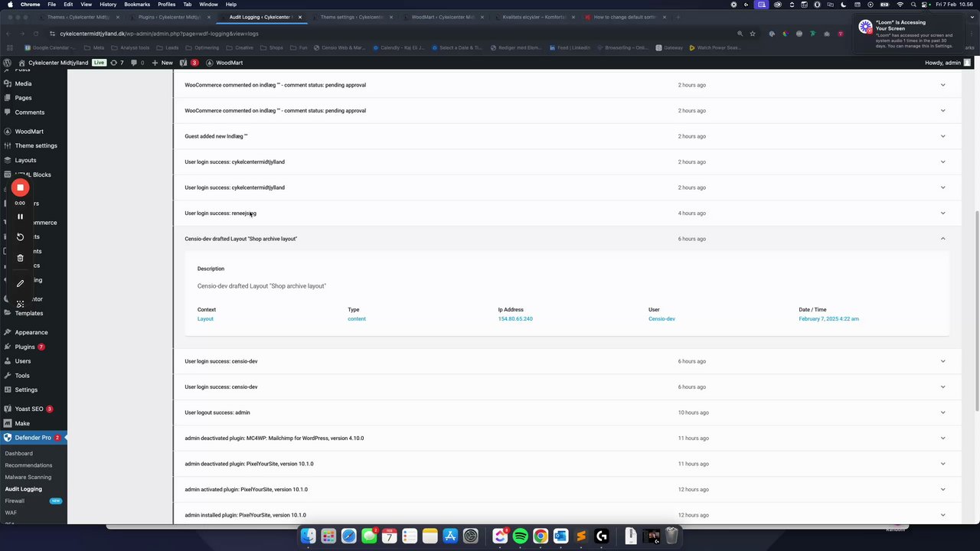The image size is (980, 551).
Task: Launch Spotify from the Dock
Action: click(x=521, y=536)
